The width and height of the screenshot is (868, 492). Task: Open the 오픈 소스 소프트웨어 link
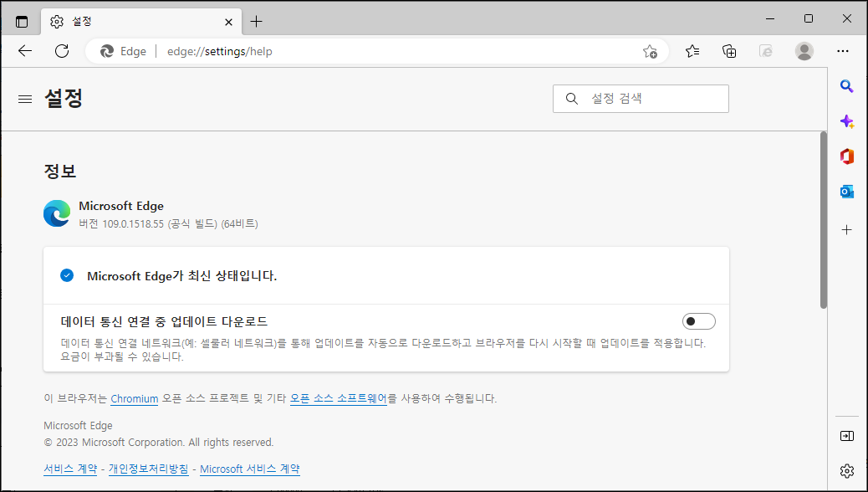click(x=338, y=398)
